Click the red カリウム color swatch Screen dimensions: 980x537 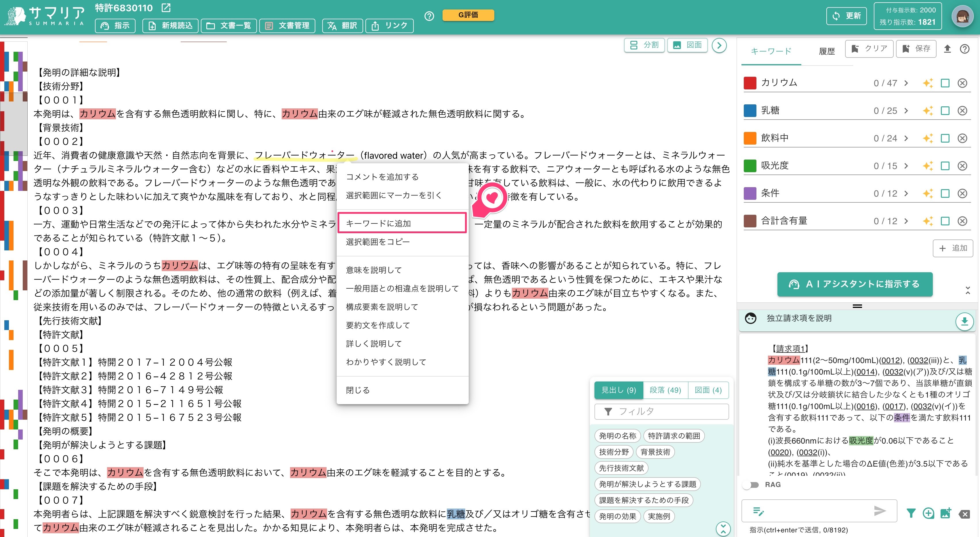point(750,83)
